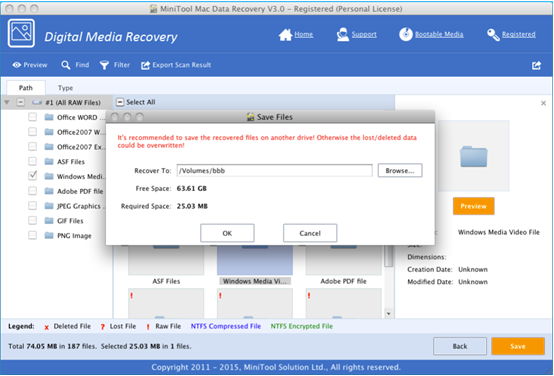
Task: Click the drive icon beside #1 (All RAW Files)
Action: pos(37,102)
